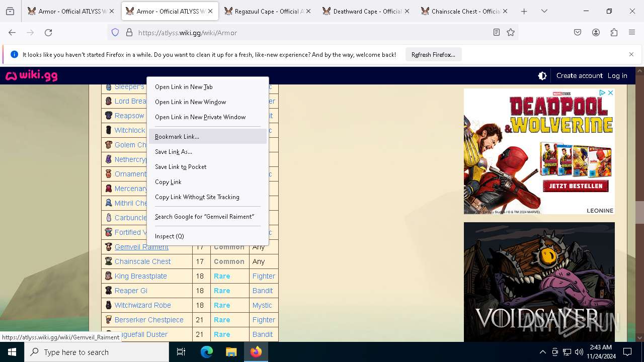Click the AdChoices triangle icon on the ad
Screen dimensions: 644x362
click(x=602, y=93)
